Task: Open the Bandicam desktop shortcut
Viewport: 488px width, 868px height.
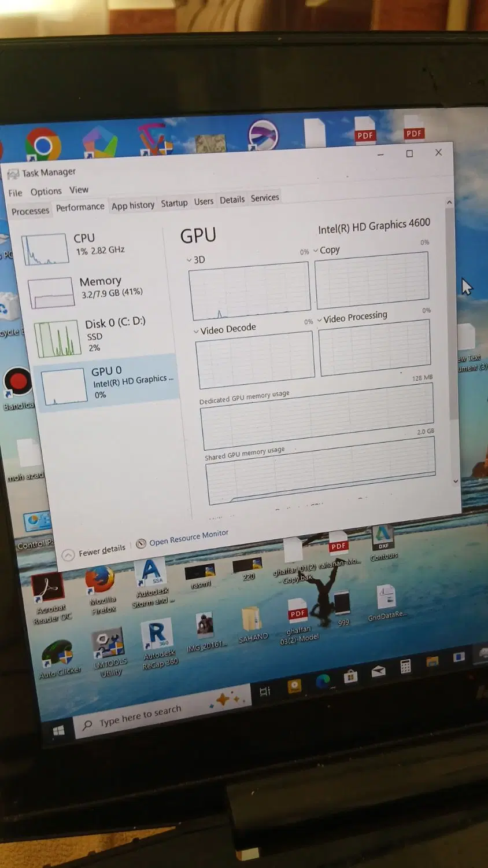Action: tap(18, 389)
